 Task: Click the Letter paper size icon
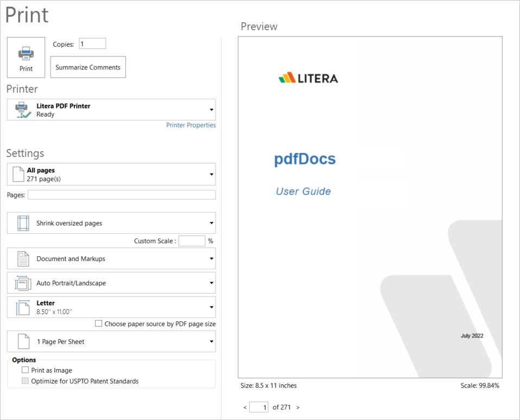coord(23,307)
